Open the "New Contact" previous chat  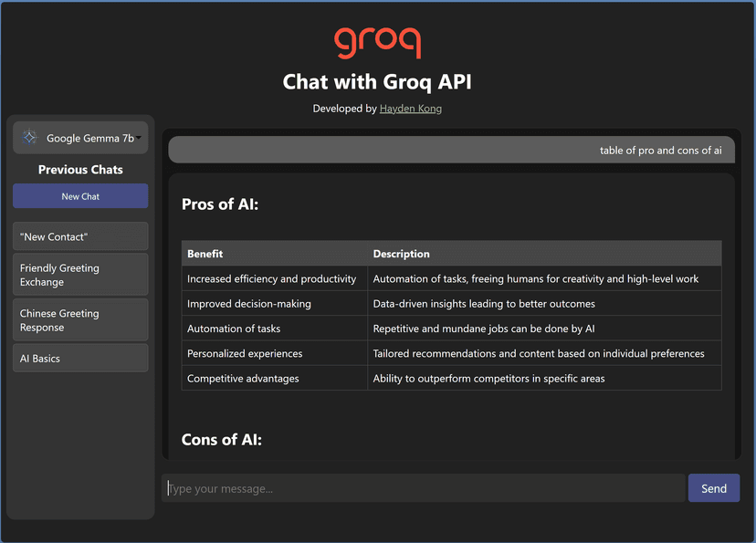pyautogui.click(x=80, y=236)
